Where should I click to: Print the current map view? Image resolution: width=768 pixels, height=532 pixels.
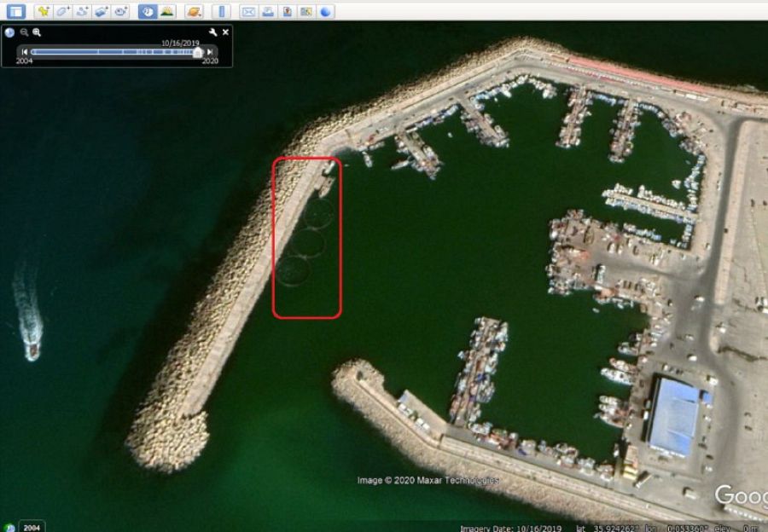(268, 11)
